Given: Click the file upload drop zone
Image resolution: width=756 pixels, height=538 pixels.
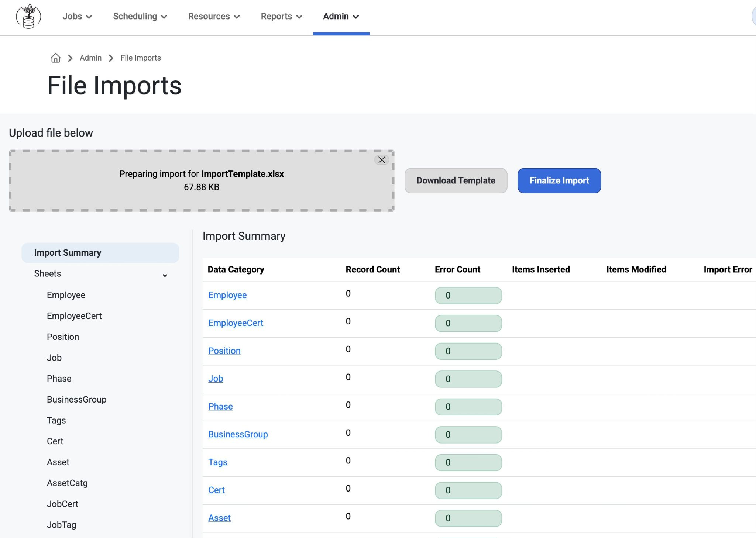Looking at the screenshot, I should [x=202, y=180].
